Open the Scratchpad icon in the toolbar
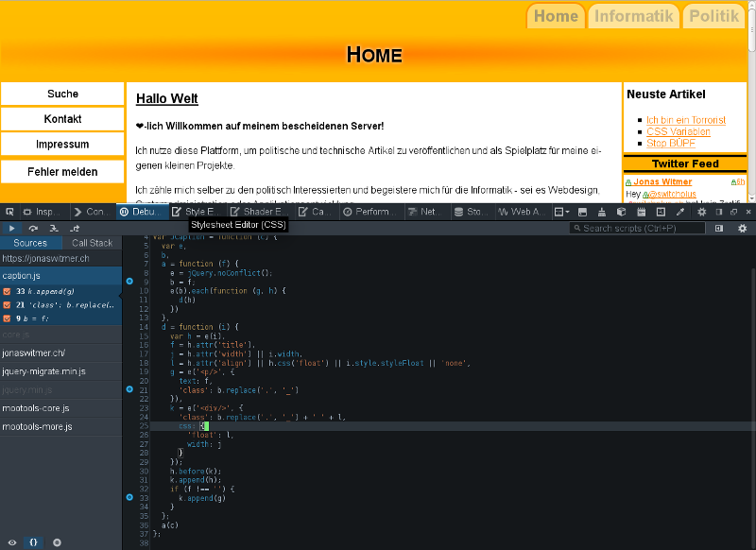The width and height of the screenshot is (756, 550). click(640, 211)
